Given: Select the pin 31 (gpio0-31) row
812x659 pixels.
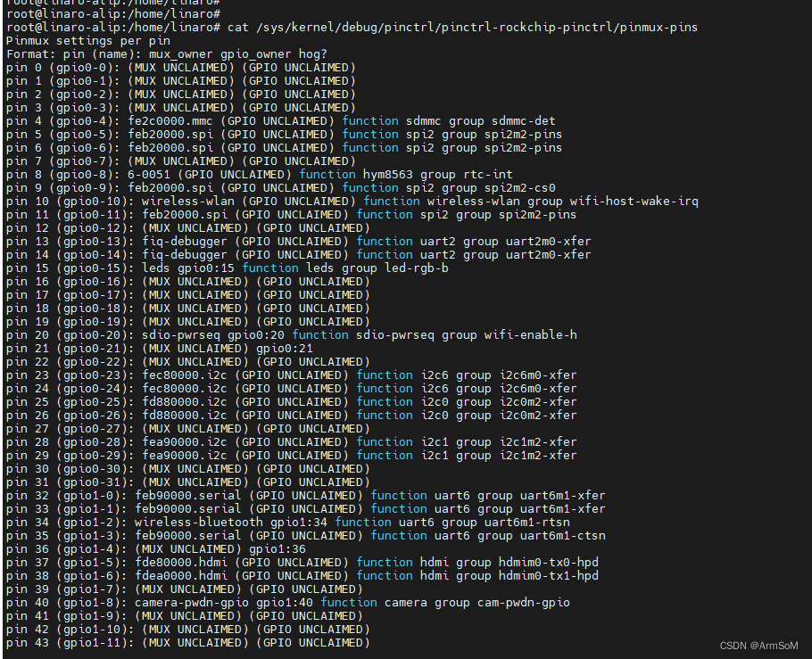Looking at the screenshot, I should point(188,482).
